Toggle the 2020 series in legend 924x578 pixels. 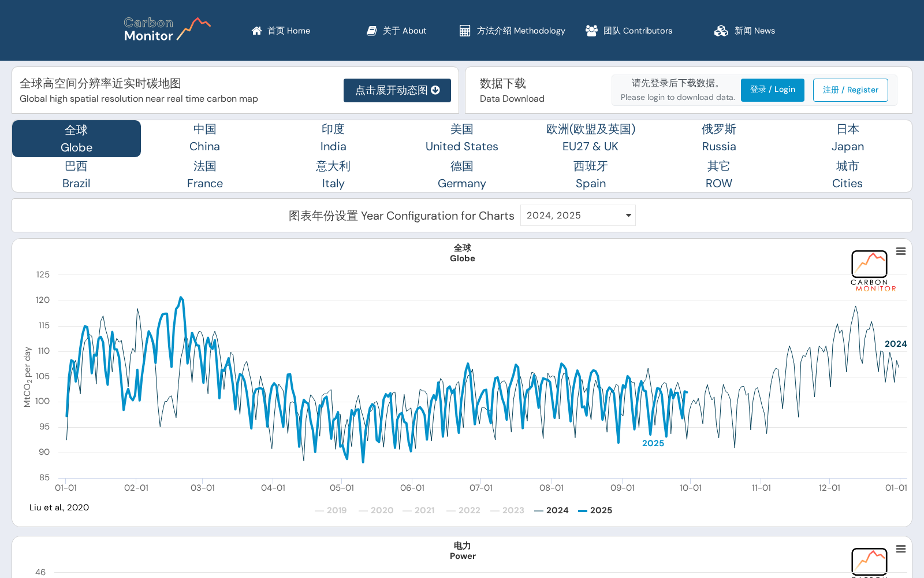click(x=376, y=510)
